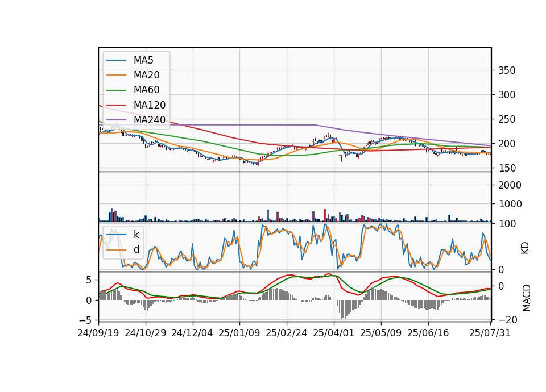Click the 25/01/09 date label
This screenshot has width=546, height=392.
coord(239,333)
